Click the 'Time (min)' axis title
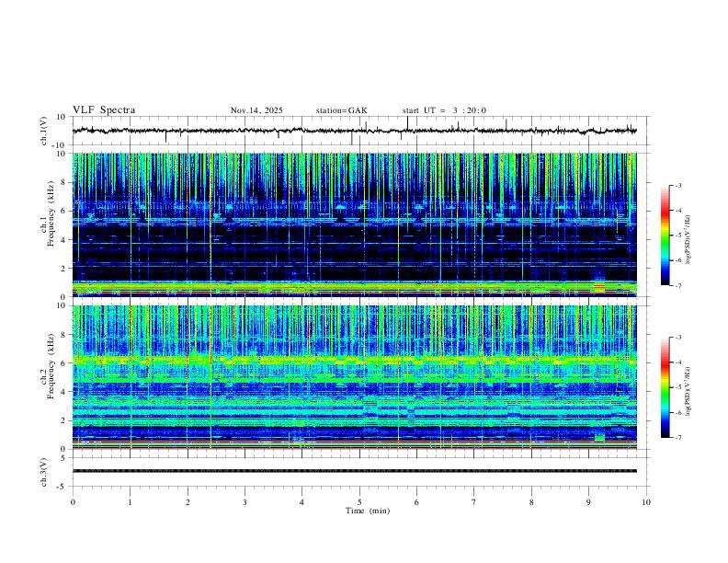This screenshot has width=728, height=563. coord(368,511)
